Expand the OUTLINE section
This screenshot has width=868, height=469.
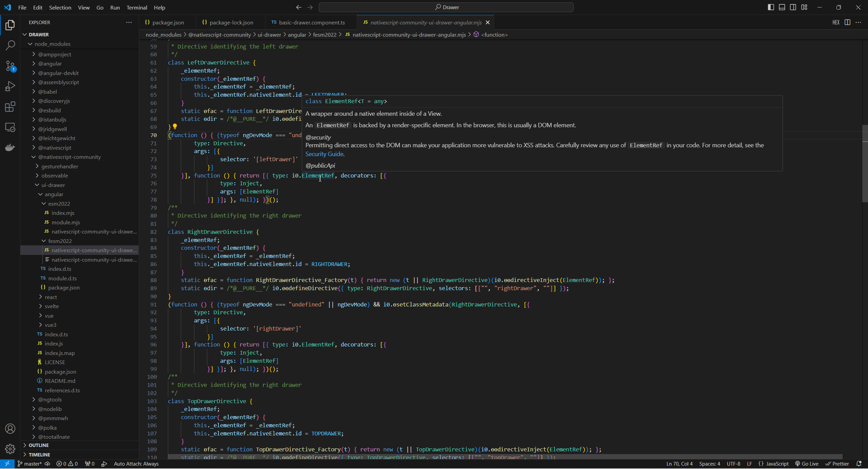tap(38, 445)
